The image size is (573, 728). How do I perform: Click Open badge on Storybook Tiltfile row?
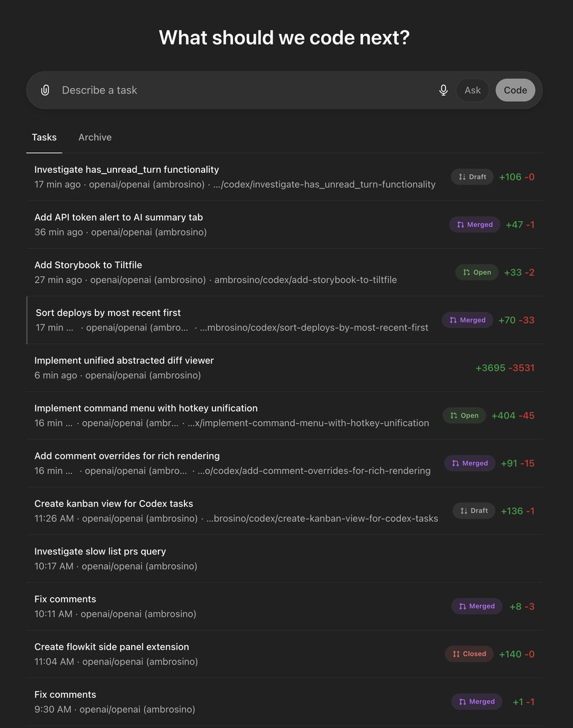pyautogui.click(x=477, y=272)
